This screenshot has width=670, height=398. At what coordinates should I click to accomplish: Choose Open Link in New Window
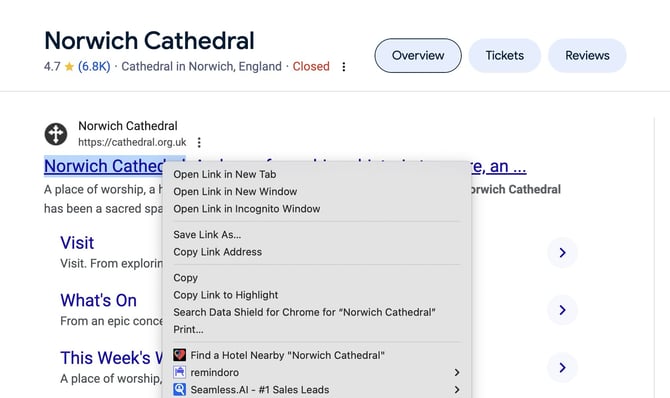click(x=317, y=192)
